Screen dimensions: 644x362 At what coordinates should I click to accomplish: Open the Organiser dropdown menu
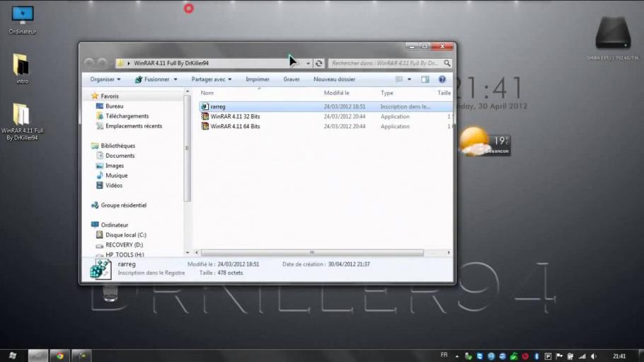[105, 79]
